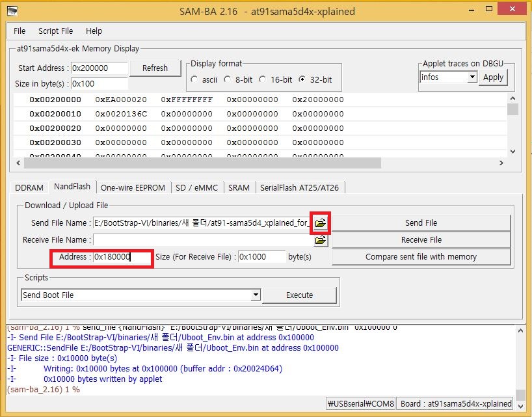Click the memory display horizontal scrollbar
The height and width of the screenshot is (417, 532).
pos(260,163)
